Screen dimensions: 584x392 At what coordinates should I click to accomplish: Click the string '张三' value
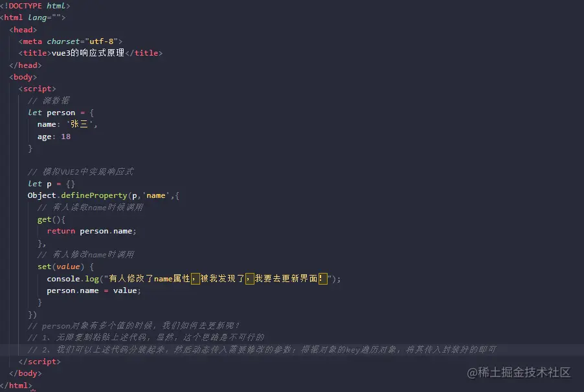click(80, 124)
